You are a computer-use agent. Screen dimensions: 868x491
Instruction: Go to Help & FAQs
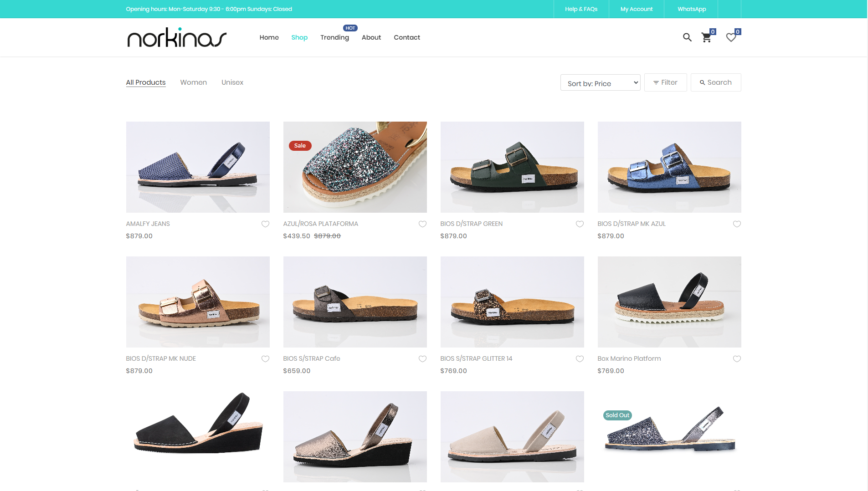click(x=581, y=9)
